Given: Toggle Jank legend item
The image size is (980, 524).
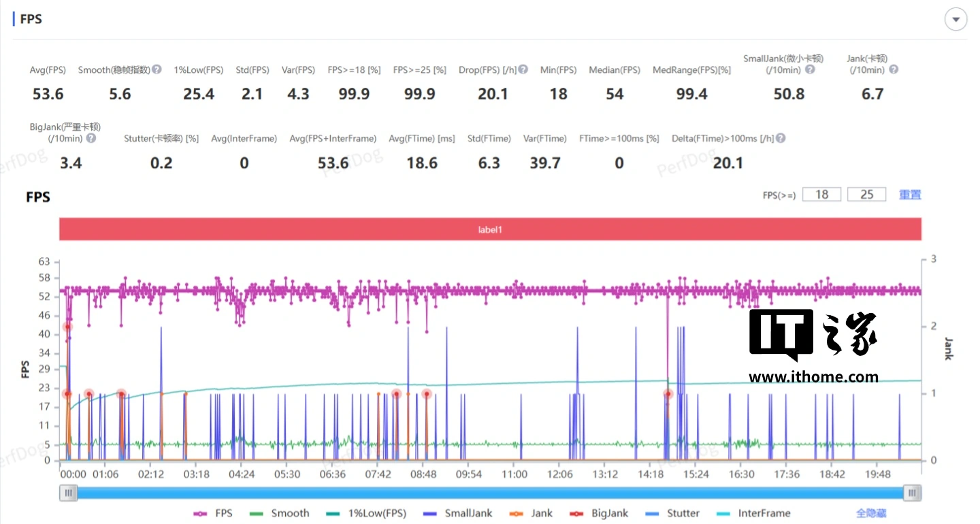Looking at the screenshot, I should tap(532, 513).
